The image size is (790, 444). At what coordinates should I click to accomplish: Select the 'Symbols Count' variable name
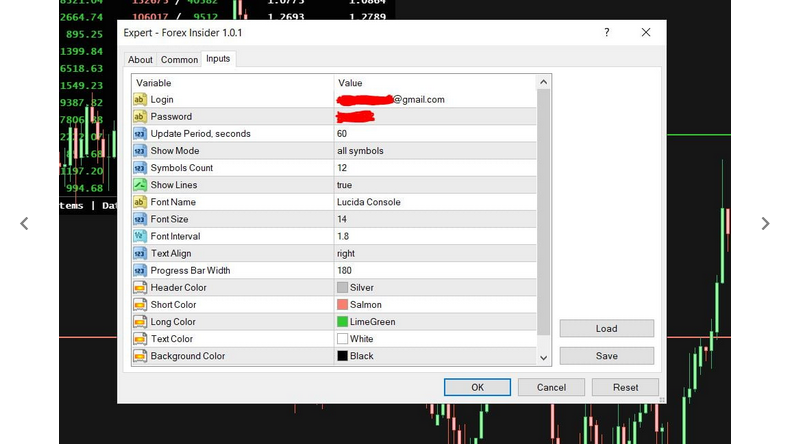(x=182, y=168)
